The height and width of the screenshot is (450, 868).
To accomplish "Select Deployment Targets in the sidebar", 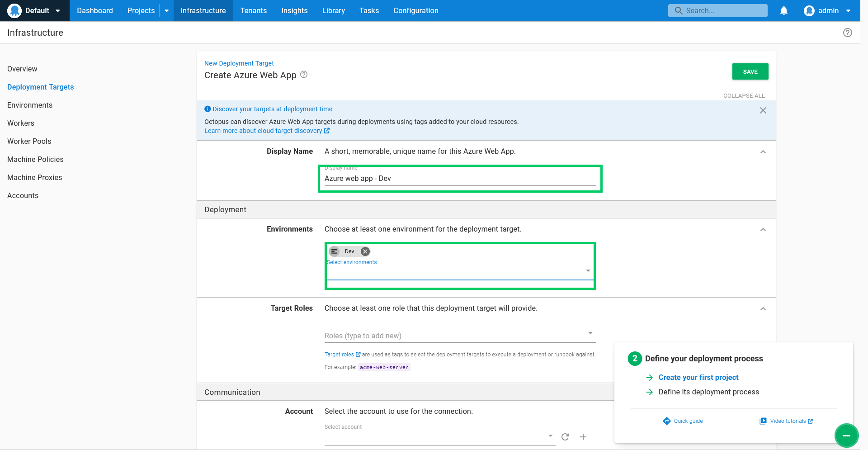I will [40, 87].
